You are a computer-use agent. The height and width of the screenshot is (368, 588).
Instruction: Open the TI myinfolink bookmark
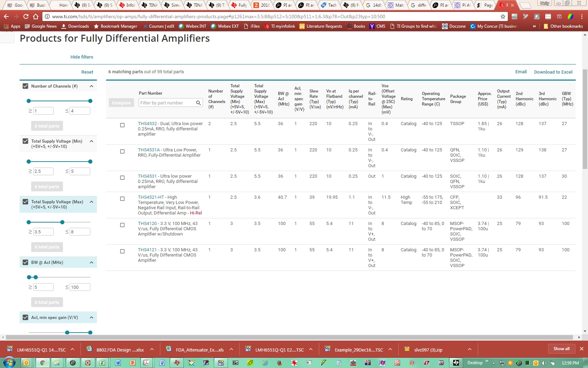[x=280, y=26]
